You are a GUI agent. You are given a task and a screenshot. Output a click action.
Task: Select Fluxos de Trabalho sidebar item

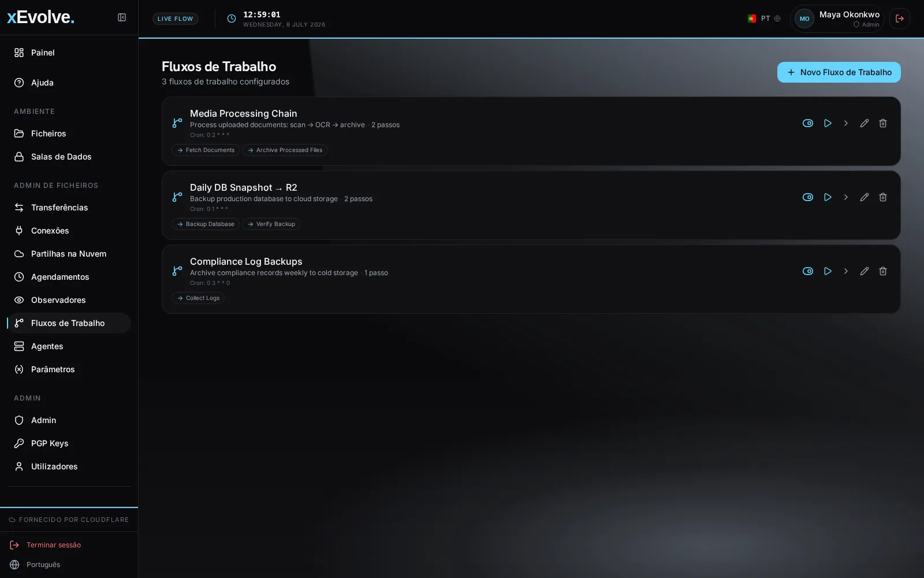coord(69,323)
